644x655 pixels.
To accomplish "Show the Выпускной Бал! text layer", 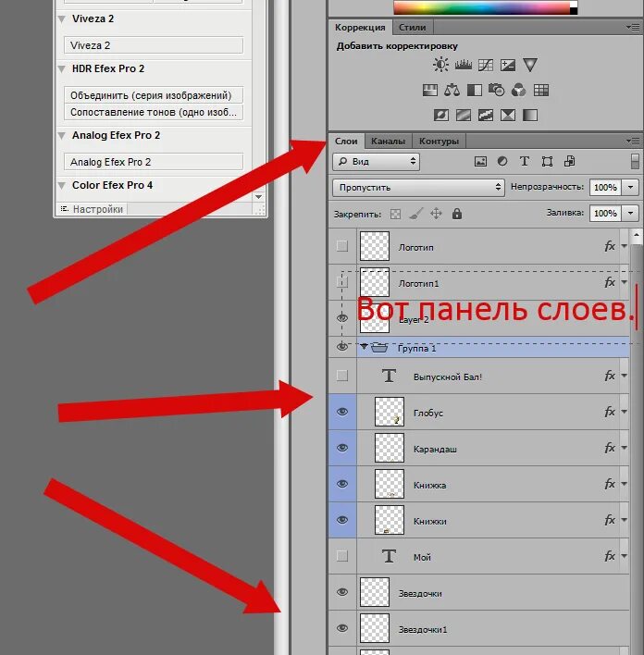I will (342, 376).
